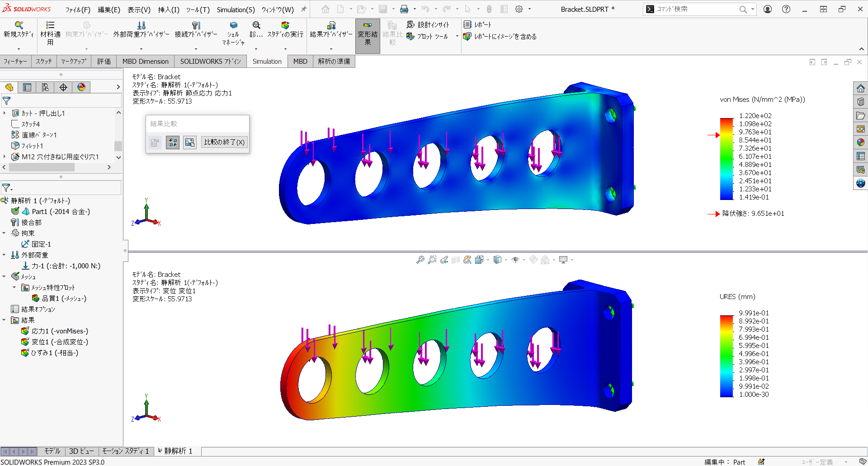Open the Simulation(S) menu

(x=236, y=10)
